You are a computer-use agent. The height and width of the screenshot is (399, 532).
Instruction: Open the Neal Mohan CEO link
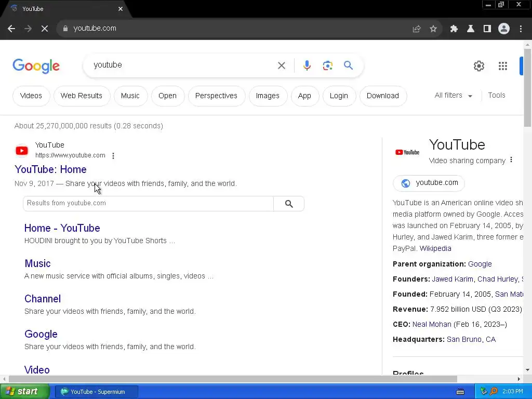(432, 324)
